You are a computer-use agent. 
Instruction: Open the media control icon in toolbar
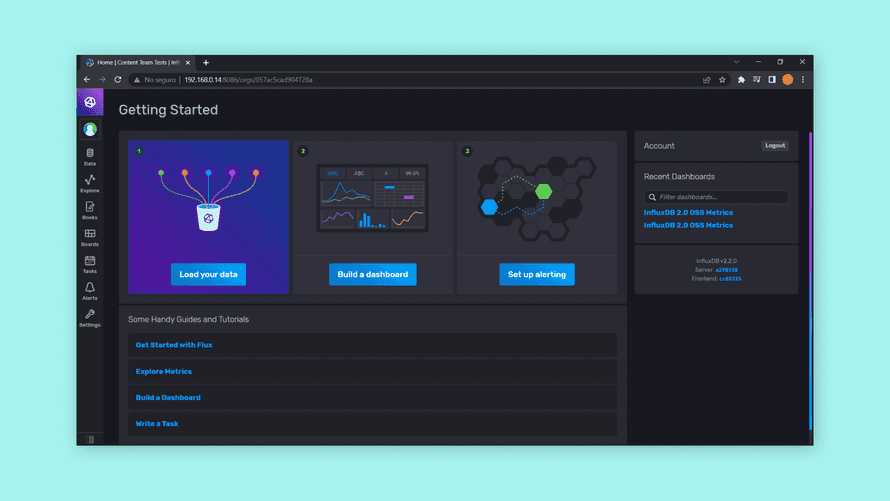pyautogui.click(x=757, y=80)
